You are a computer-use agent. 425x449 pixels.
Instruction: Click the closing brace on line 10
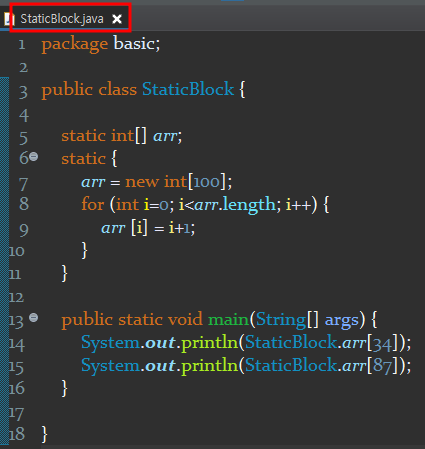tap(85, 251)
